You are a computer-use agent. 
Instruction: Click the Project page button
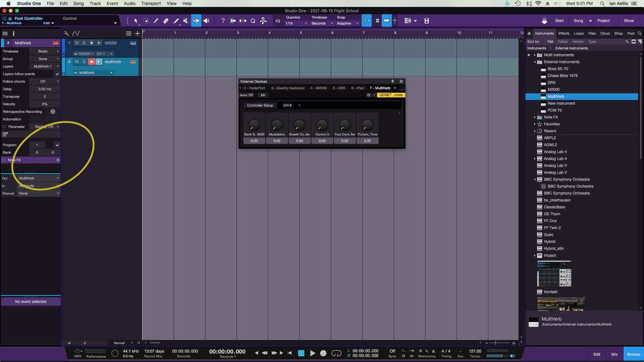(x=604, y=21)
